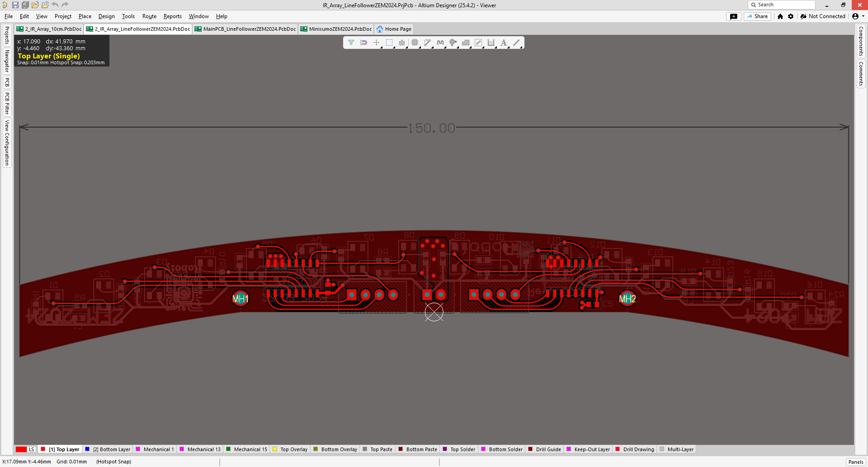The height and width of the screenshot is (467, 868).
Task: Open the Panels button
Action: (856, 462)
